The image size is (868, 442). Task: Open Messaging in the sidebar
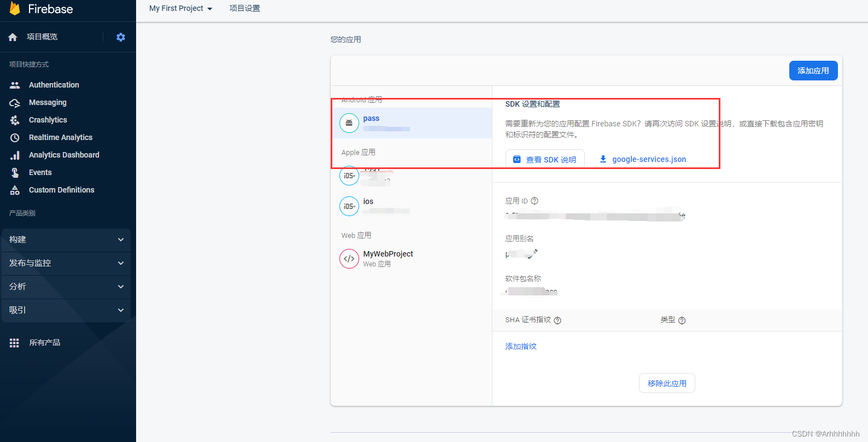48,102
